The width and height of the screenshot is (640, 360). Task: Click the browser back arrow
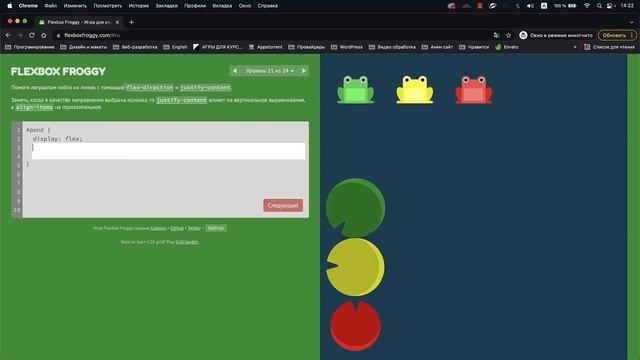coord(9,36)
